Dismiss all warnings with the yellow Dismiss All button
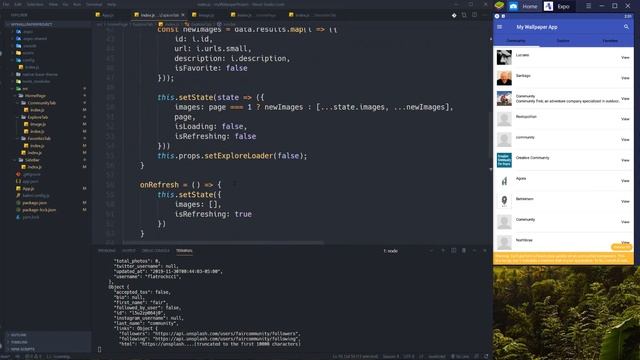The image size is (640, 360). click(621, 247)
